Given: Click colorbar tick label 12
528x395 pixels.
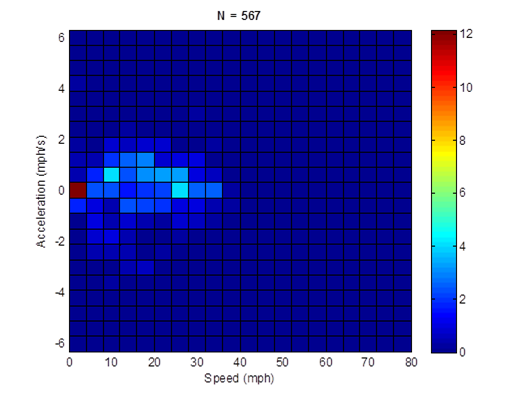Looking at the screenshot, I should tap(466, 34).
